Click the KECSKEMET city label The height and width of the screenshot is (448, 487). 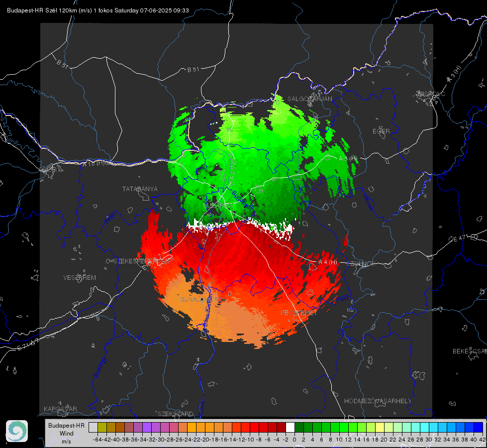[x=299, y=313]
